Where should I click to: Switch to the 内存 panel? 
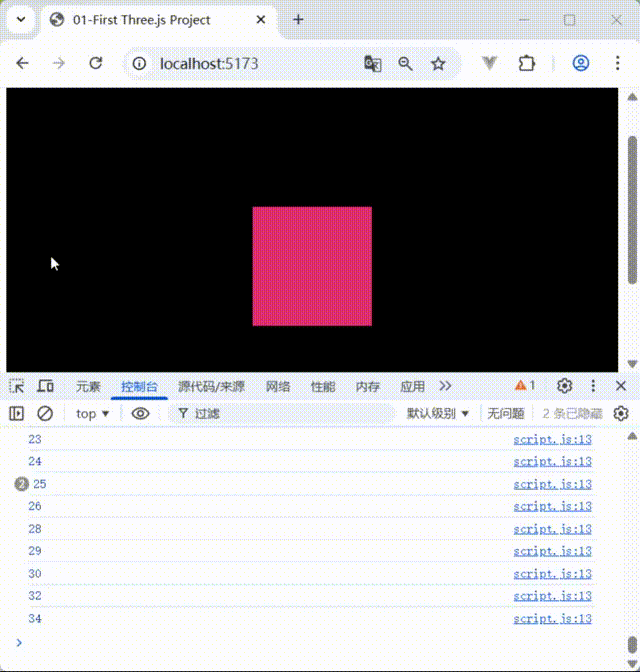[368, 387]
